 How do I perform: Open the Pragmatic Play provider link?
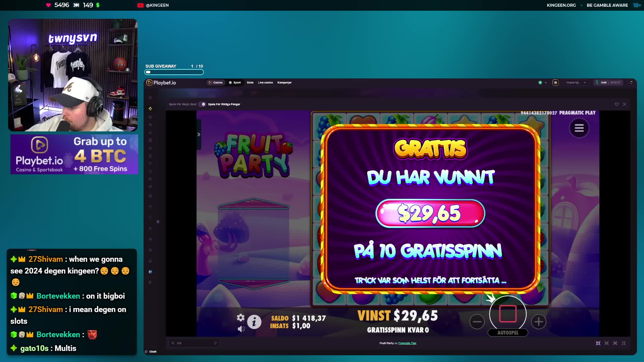click(407, 343)
